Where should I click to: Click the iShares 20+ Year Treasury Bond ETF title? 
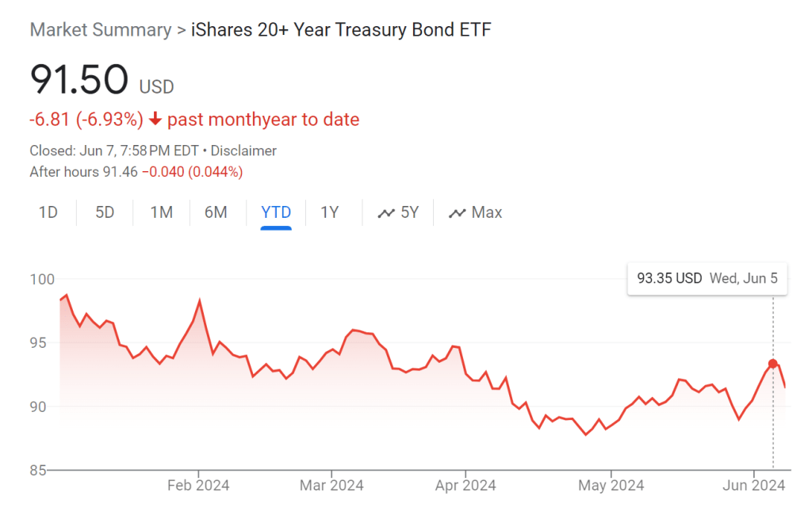341,30
